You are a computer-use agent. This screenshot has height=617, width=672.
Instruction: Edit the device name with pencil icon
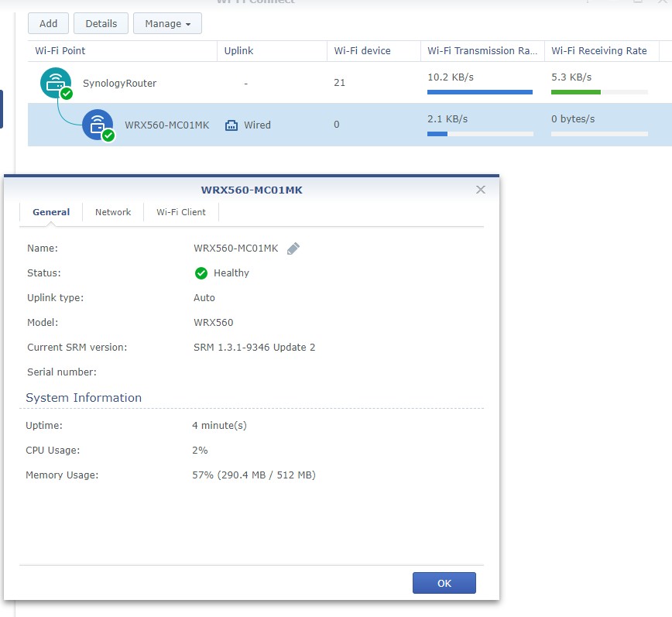click(293, 249)
